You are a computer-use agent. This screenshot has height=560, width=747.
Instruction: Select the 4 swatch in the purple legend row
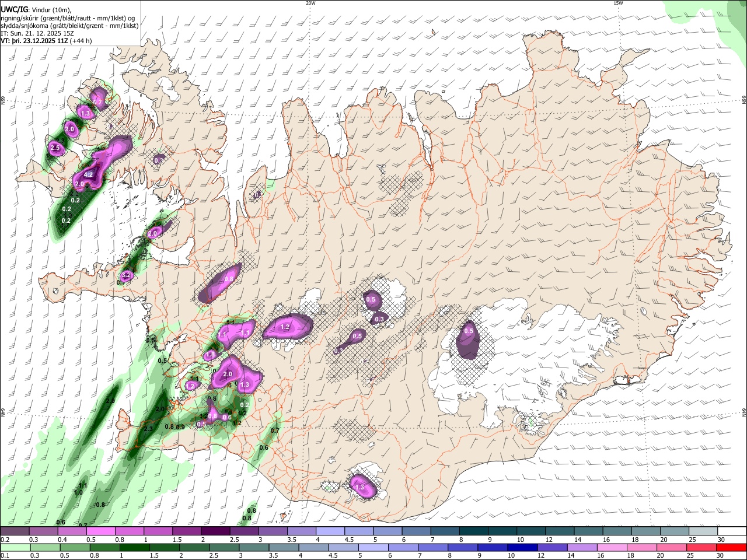pyautogui.click(x=330, y=531)
